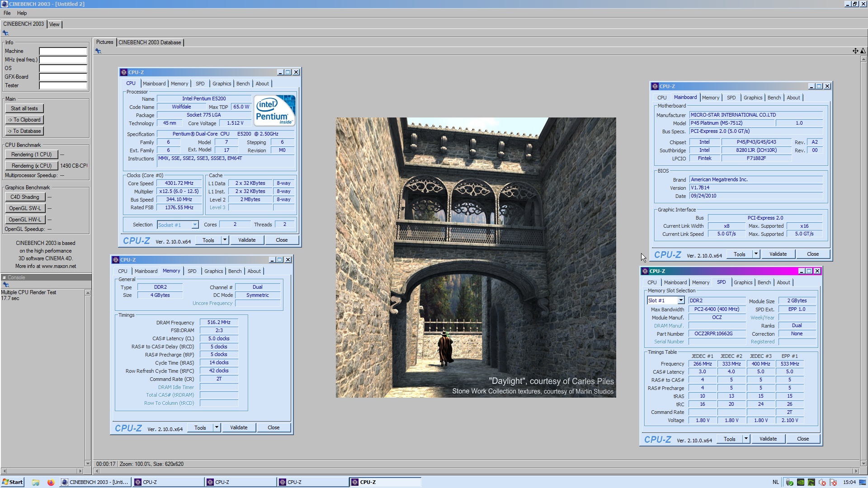The height and width of the screenshot is (488, 868).
Task: Open Socket #1 selection dropdown
Action: click(x=195, y=225)
